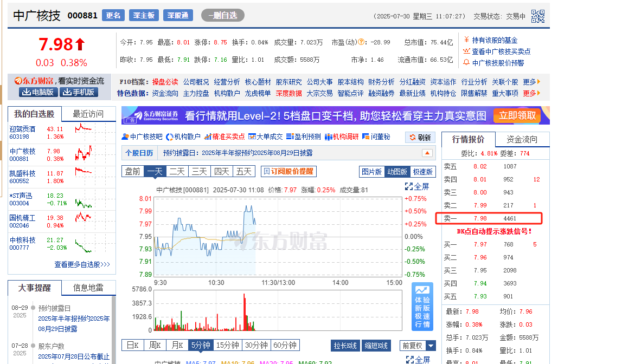Click 缩短K线 button
622x364 pixels.
tap(376, 346)
